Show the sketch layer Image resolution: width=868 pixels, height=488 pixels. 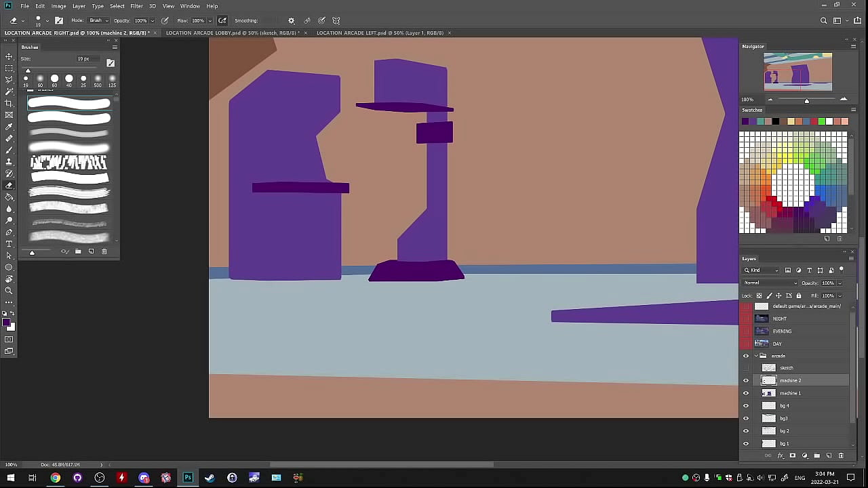pyautogui.click(x=746, y=368)
